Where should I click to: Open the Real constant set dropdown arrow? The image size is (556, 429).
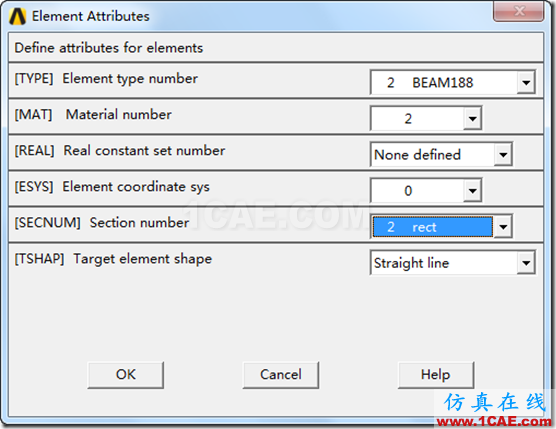click(503, 155)
